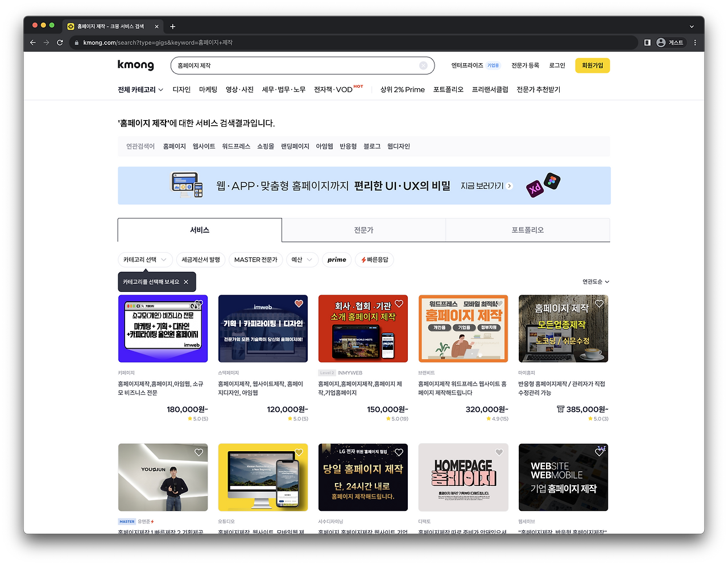Toggle the heart on the 워드프레스 홈페이지 제작 card
728x565 pixels.
[499, 303]
